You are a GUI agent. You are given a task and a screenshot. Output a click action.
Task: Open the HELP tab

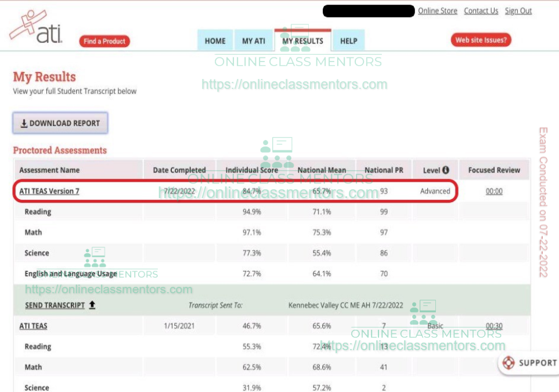click(348, 41)
